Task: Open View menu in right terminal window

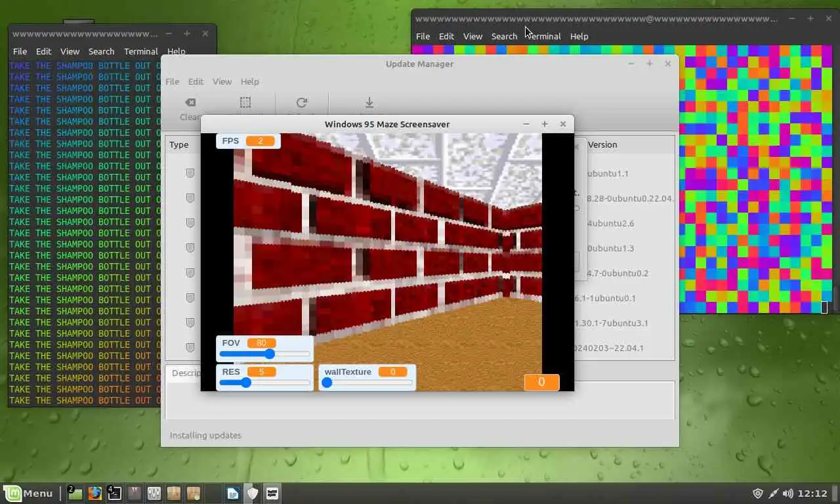Action: 472,36
